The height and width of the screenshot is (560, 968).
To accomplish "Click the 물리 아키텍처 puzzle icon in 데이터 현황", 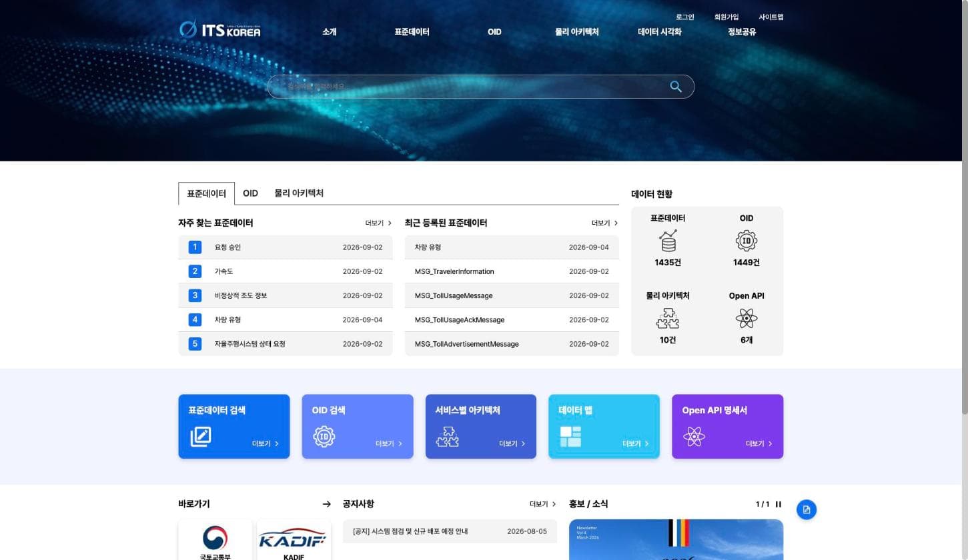I will [667, 319].
